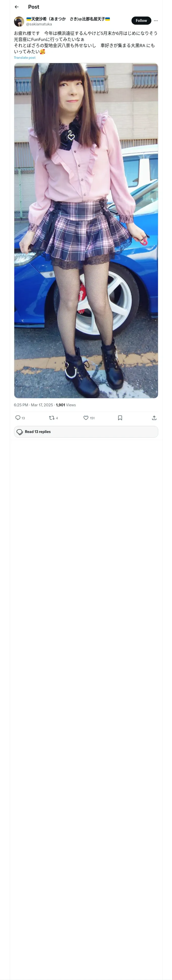Open the author's profile avatar
Viewport: 172px width, 980px height.
(19, 21)
